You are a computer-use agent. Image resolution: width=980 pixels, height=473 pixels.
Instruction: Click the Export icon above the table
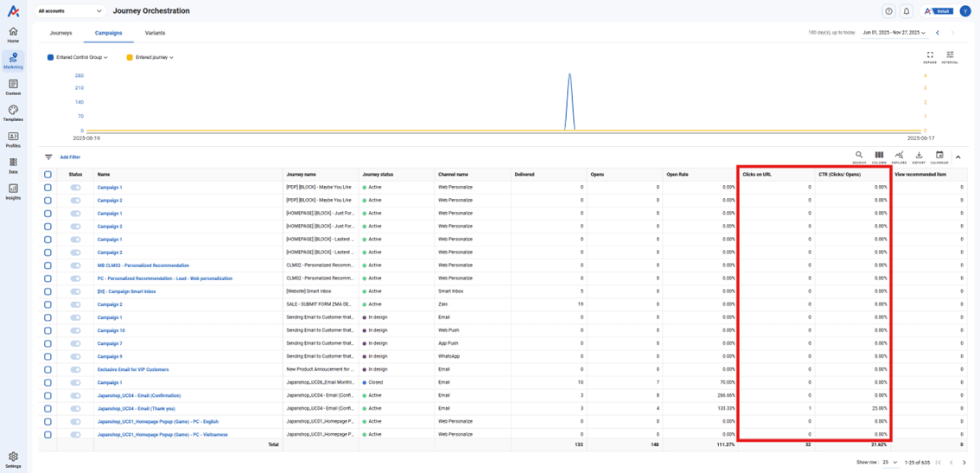click(x=919, y=157)
